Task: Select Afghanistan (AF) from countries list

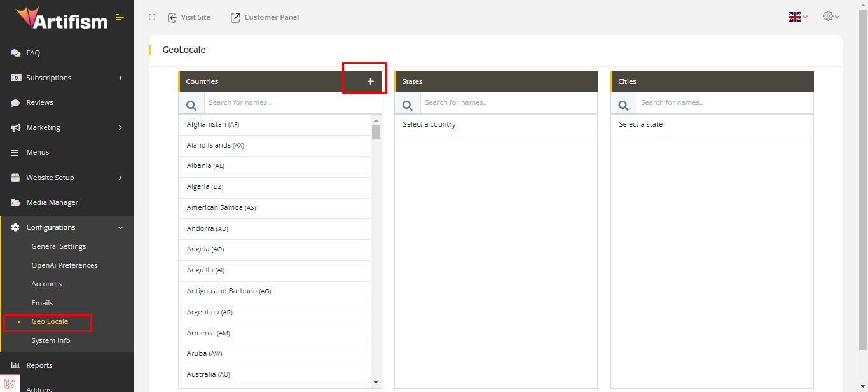Action: click(213, 124)
